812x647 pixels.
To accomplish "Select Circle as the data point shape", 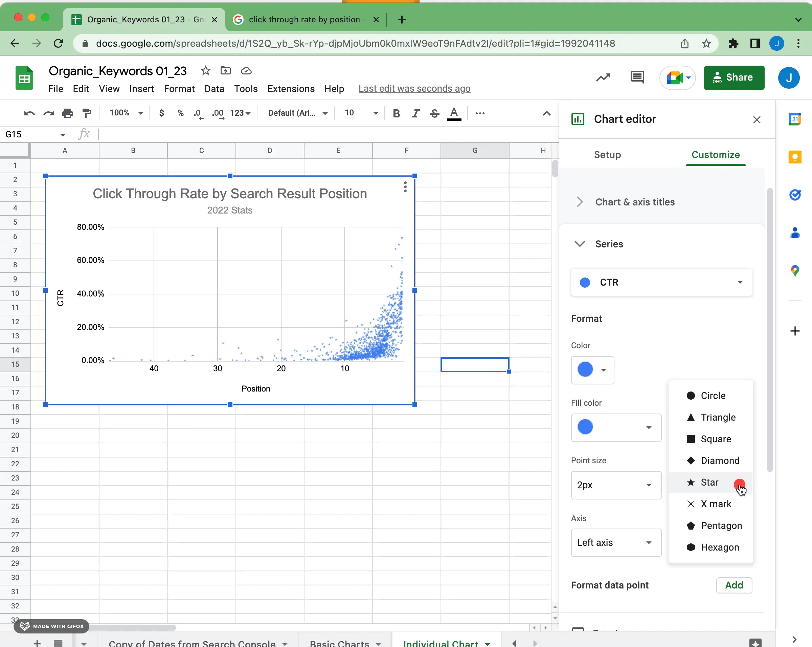I will [x=713, y=396].
